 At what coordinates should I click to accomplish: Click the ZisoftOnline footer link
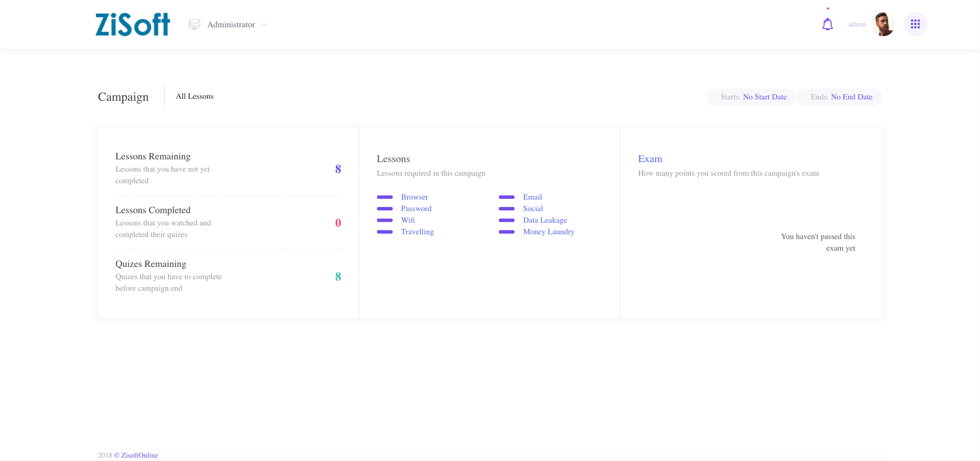(139, 455)
